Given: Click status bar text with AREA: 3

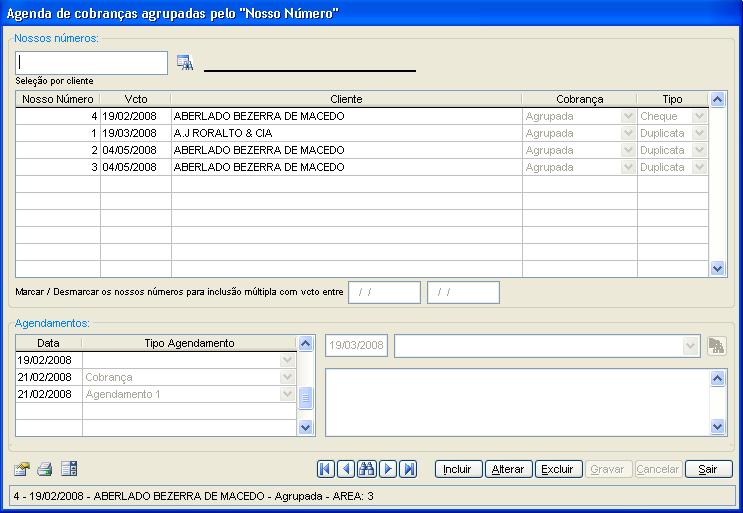Looking at the screenshot, I should click(x=193, y=496).
